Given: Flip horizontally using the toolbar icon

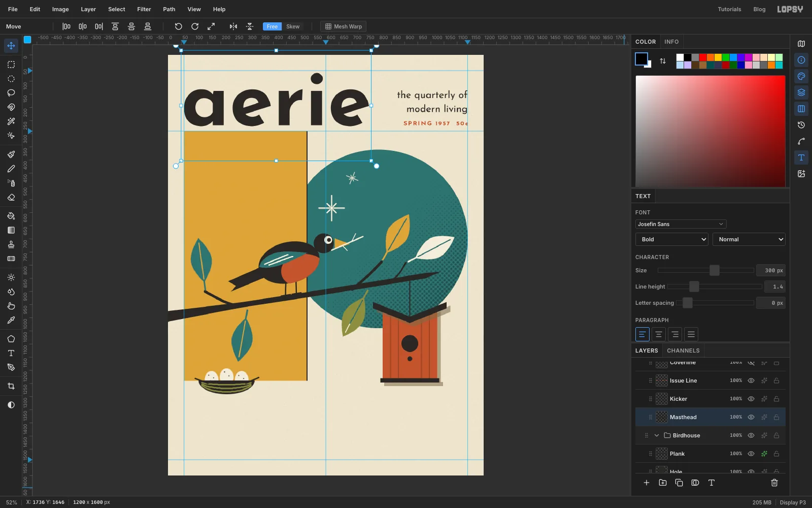Looking at the screenshot, I should point(233,26).
